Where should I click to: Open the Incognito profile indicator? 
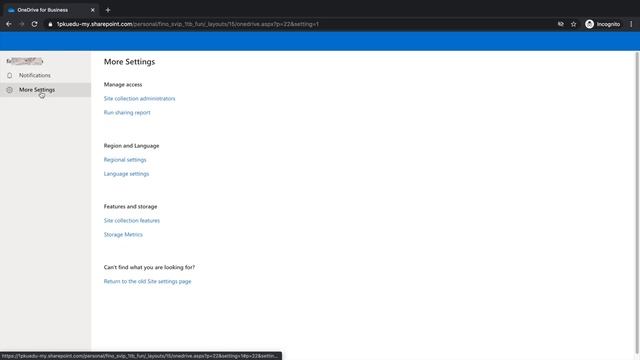[602, 24]
